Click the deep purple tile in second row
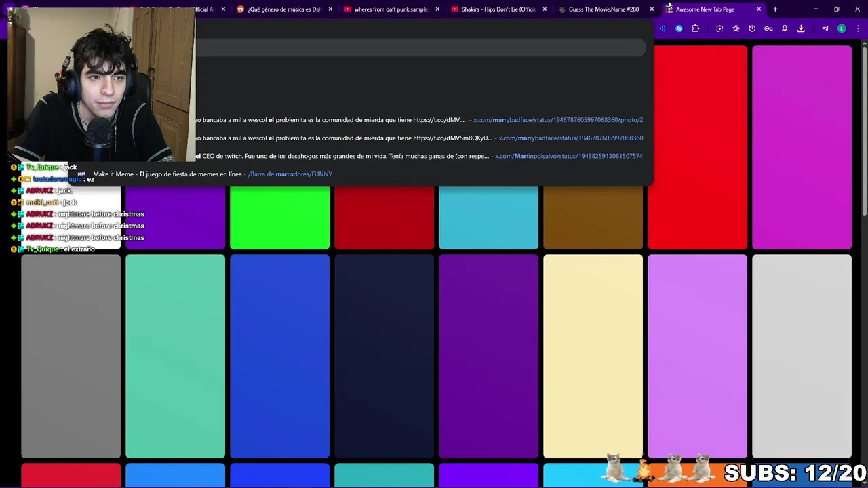Screen dimensions: 868x488 pos(488,357)
